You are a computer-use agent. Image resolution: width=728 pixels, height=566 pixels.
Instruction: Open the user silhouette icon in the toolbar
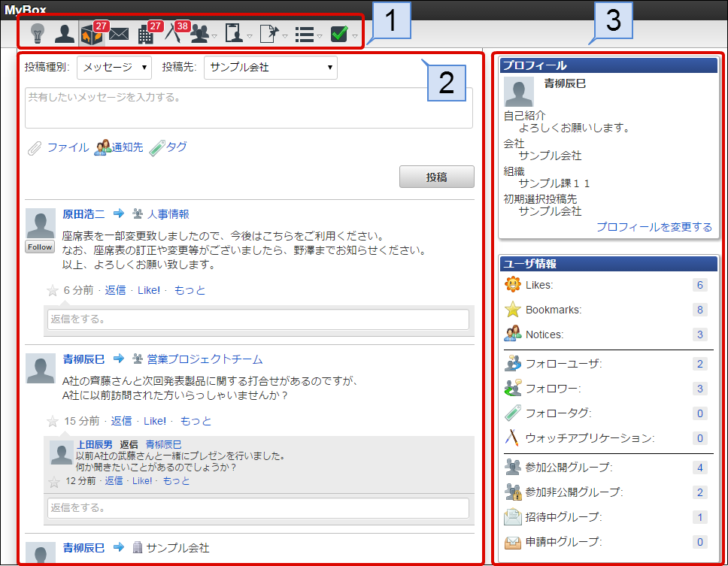(x=64, y=34)
